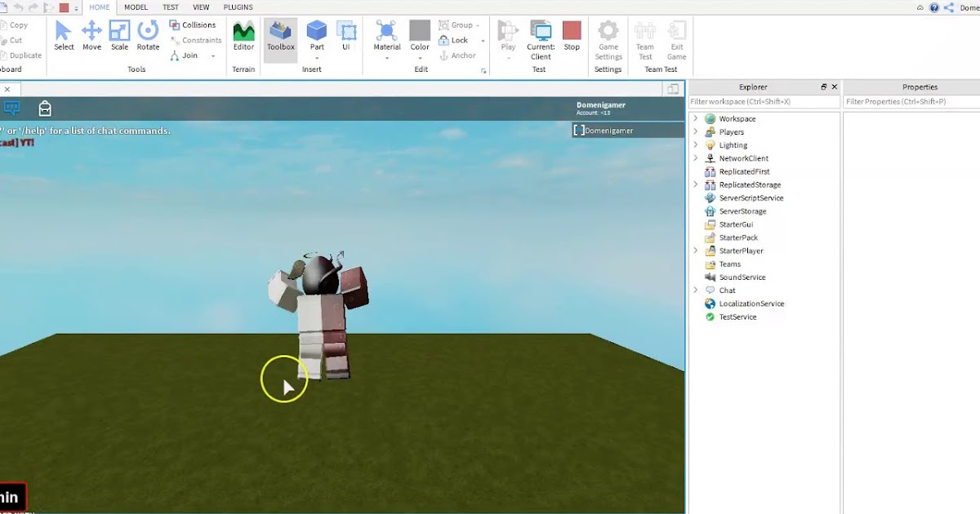Open the Part dropdown arrow
Viewport: 980px width, 514px height.
317,57
